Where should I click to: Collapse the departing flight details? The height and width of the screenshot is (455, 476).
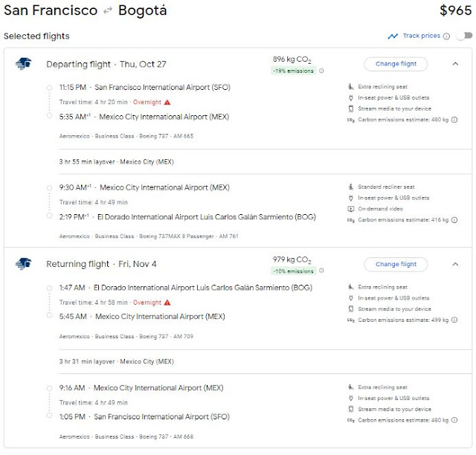[455, 64]
